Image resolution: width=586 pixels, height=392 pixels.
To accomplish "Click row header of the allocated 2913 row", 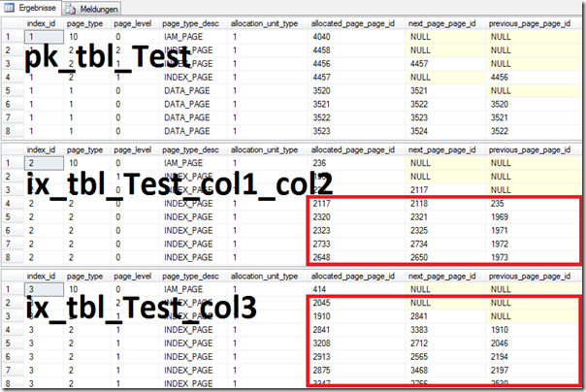I will pos(12,357).
